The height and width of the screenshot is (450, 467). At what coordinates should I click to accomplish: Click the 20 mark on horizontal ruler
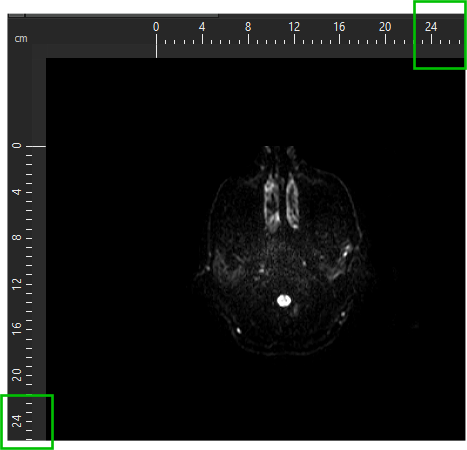click(385, 27)
